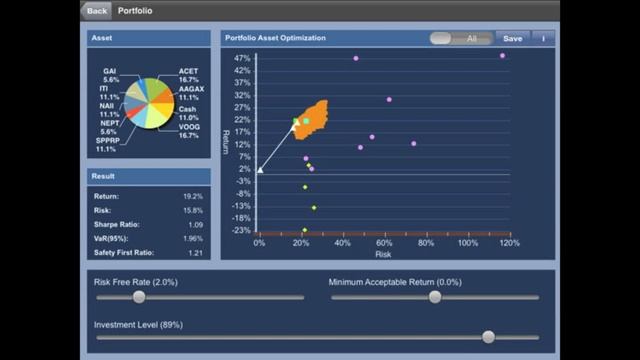The width and height of the screenshot is (640, 360).
Task: Select the Cash 11.0% pie label
Action: coord(188,113)
